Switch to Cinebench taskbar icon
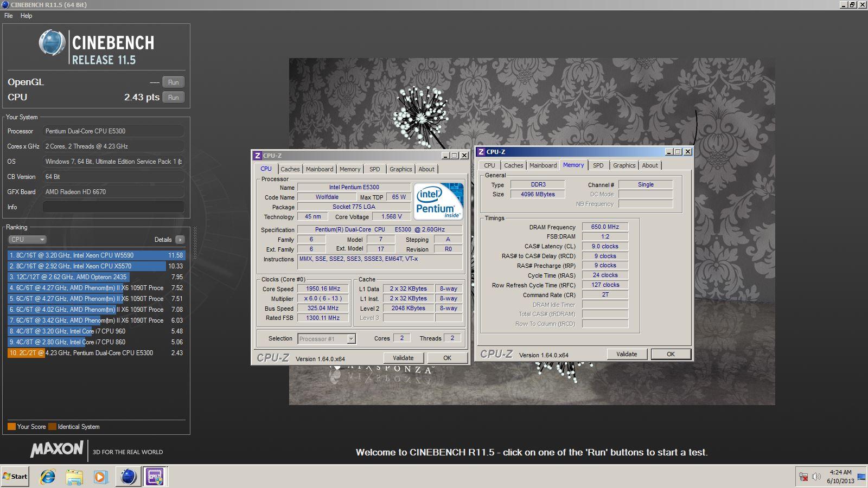Image resolution: width=868 pixels, height=488 pixels. [128, 477]
